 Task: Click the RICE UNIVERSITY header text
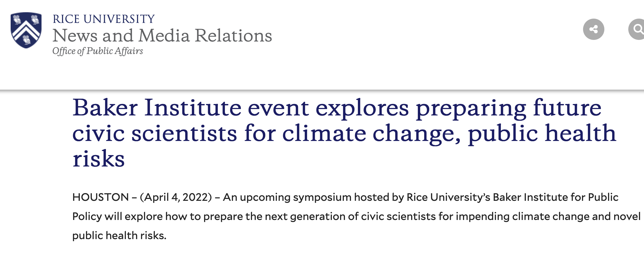[104, 19]
